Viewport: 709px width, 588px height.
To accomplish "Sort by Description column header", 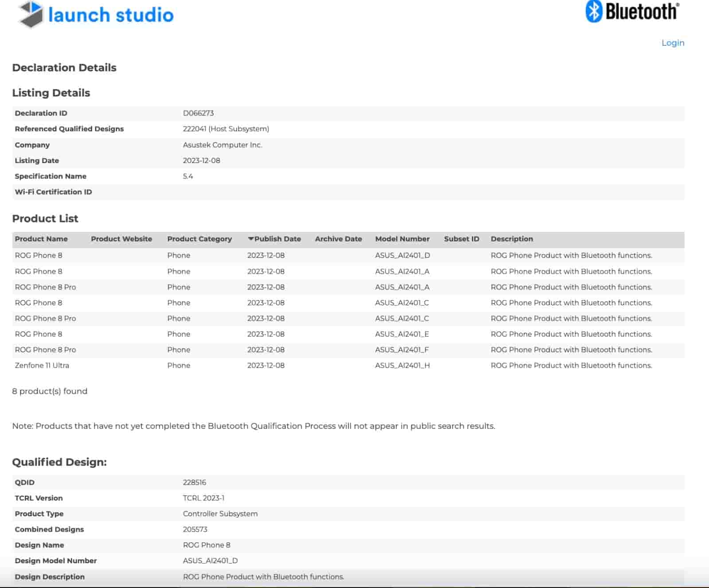I will 511,239.
